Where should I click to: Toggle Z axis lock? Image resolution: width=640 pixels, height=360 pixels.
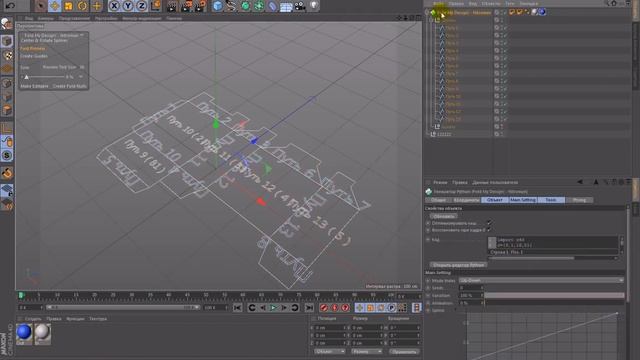coord(141,6)
